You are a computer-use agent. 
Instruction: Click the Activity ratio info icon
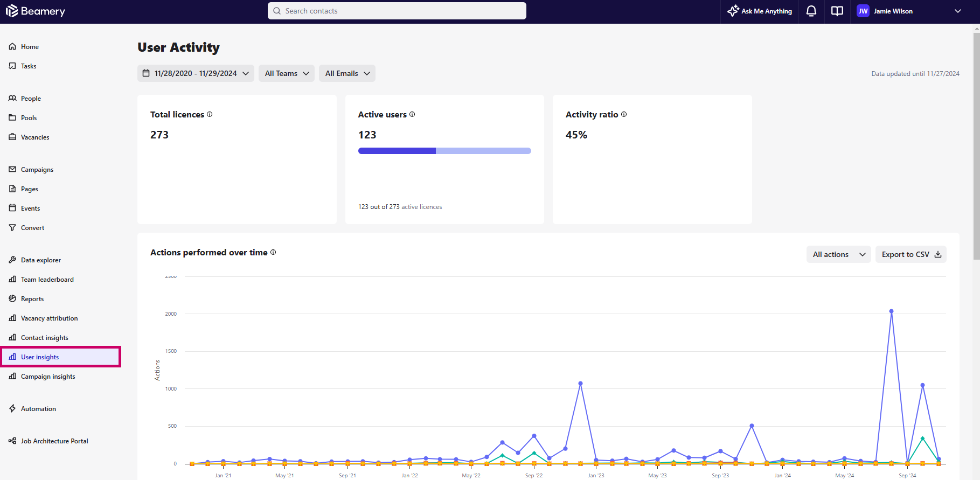(x=624, y=114)
